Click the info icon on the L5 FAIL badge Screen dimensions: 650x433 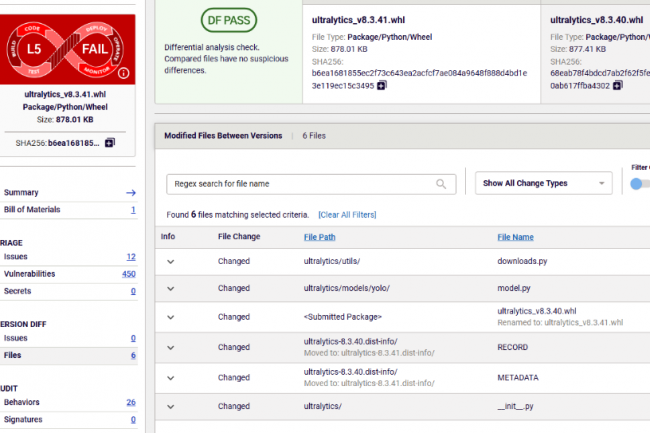[x=122, y=73]
